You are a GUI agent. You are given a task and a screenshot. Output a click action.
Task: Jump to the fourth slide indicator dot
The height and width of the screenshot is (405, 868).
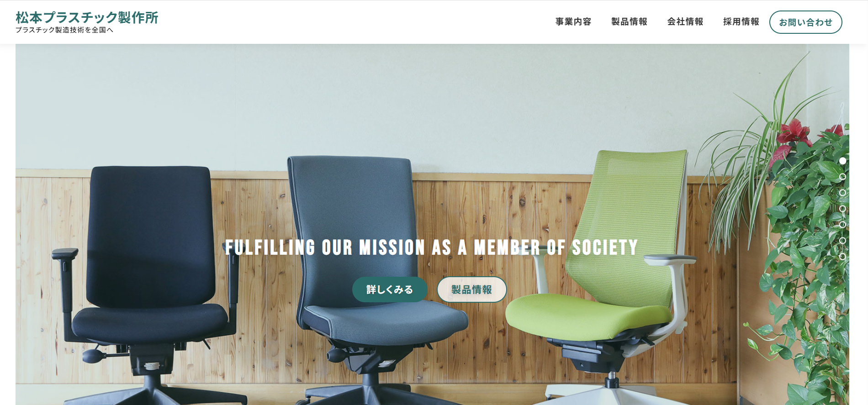click(843, 209)
